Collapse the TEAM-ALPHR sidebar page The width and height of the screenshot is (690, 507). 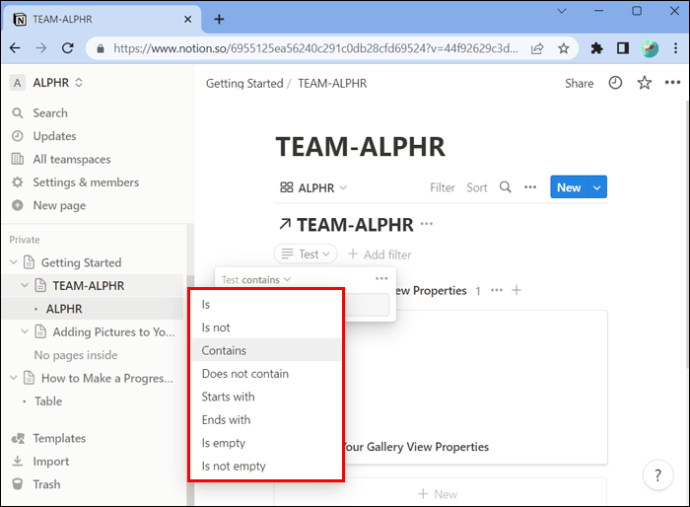[x=25, y=285]
